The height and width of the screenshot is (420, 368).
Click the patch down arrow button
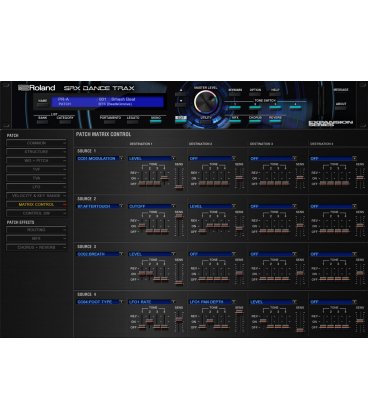(x=181, y=103)
